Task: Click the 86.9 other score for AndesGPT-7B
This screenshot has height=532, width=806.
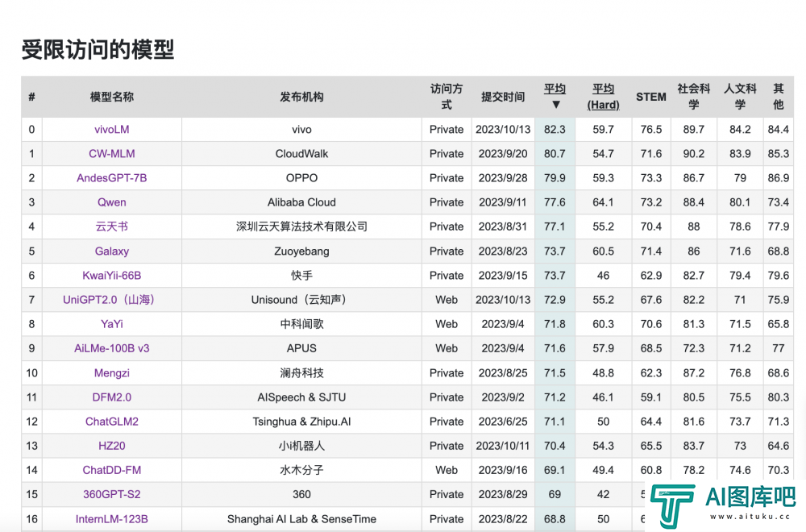Action: (779, 178)
